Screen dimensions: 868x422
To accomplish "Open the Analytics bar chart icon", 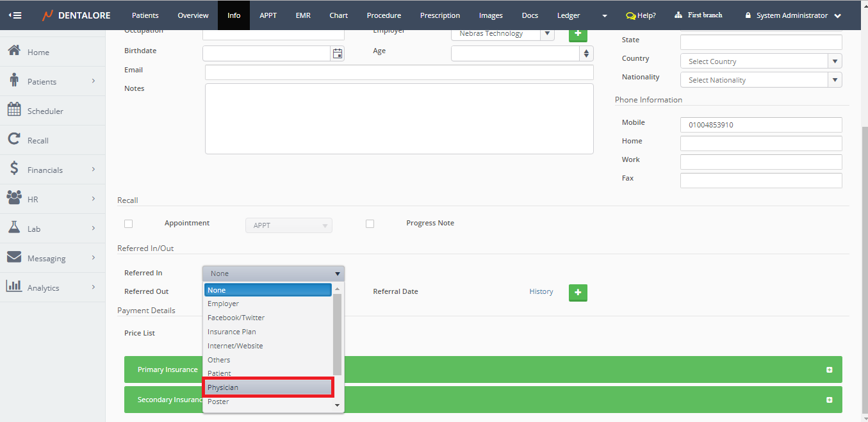I will pos(14,287).
